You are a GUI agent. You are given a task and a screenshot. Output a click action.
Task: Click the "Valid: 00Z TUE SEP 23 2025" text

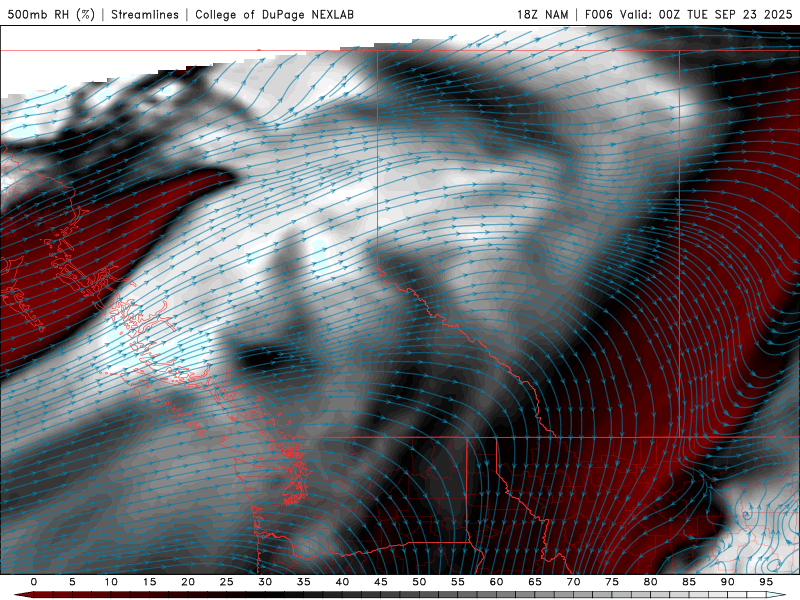706,14
